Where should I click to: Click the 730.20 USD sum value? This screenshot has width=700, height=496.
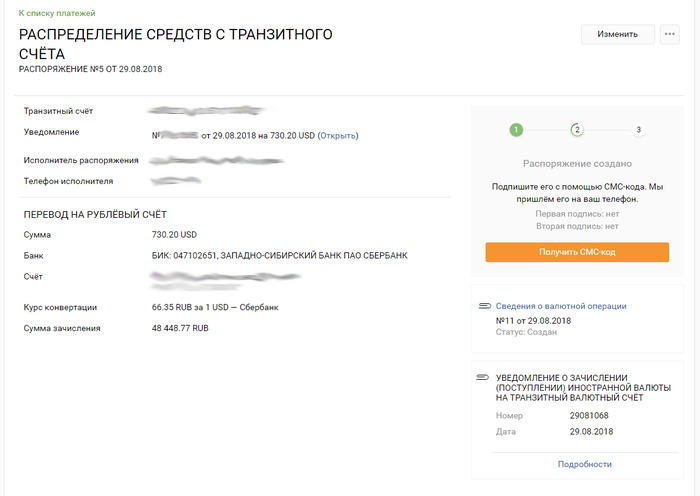pos(174,234)
